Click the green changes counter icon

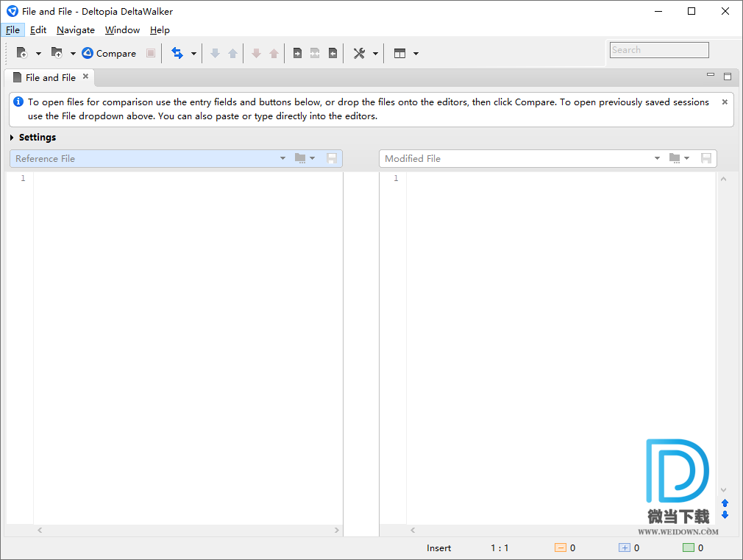pos(689,547)
